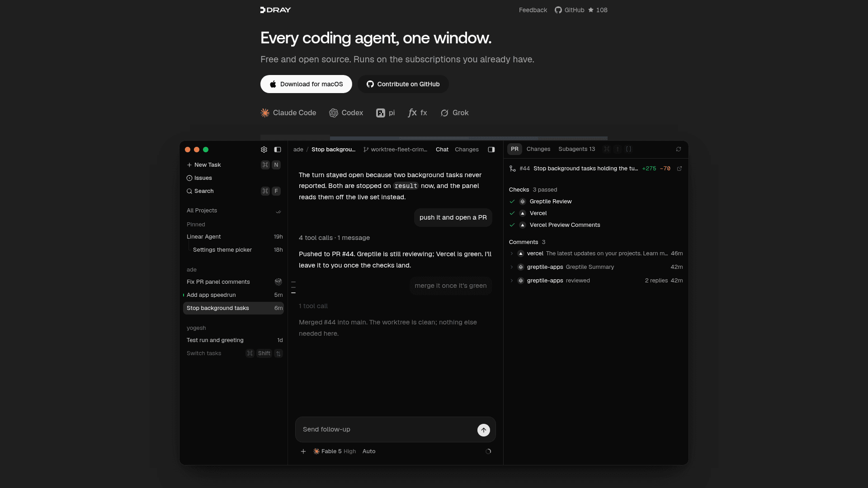Open the worktree-fleet-crim branch selector

[396, 150]
